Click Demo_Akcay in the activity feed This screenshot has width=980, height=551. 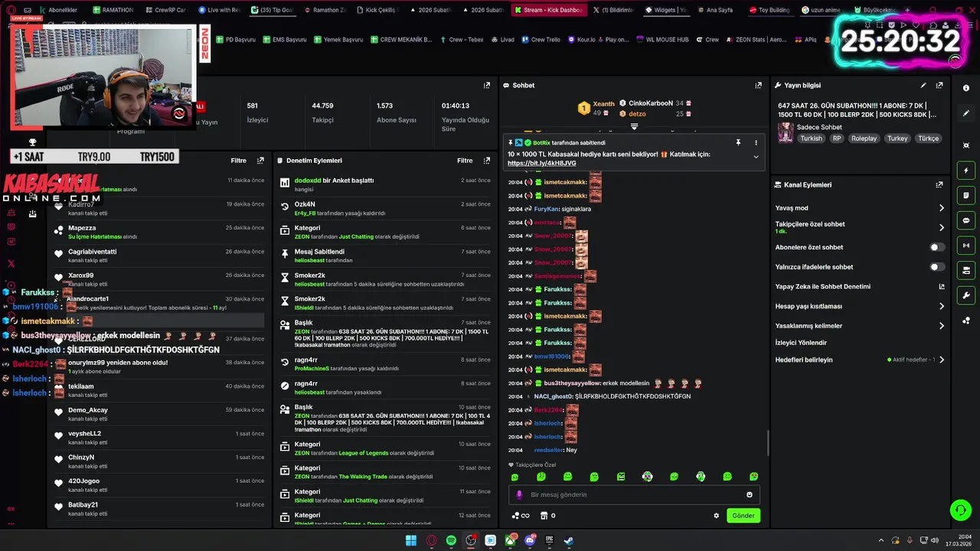88,410
